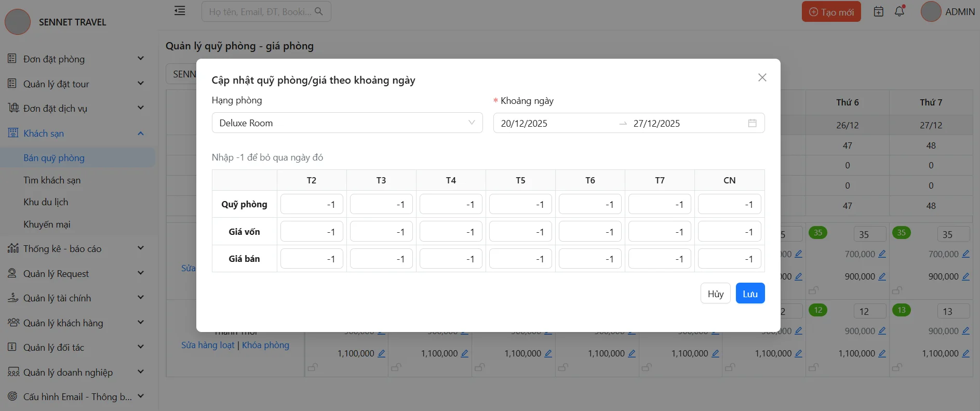
Task: Collapse sidebar with the menu fold icon
Action: 180,11
